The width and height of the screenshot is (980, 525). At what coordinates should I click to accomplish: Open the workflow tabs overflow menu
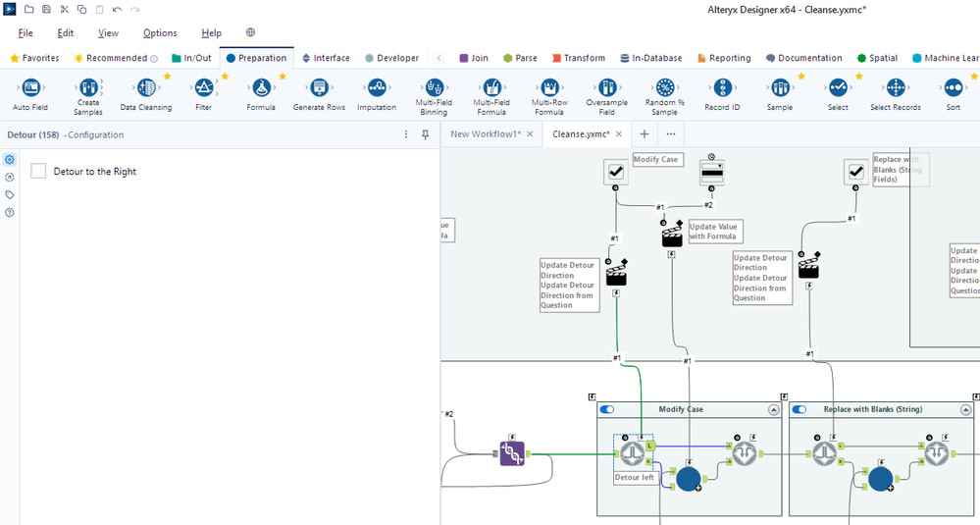coord(671,133)
